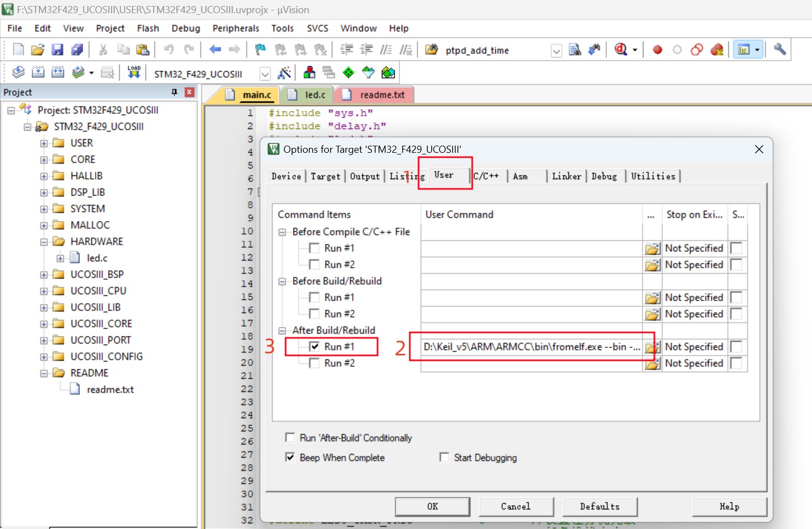
Task: Insert breakpoint red circle icon
Action: pos(658,50)
